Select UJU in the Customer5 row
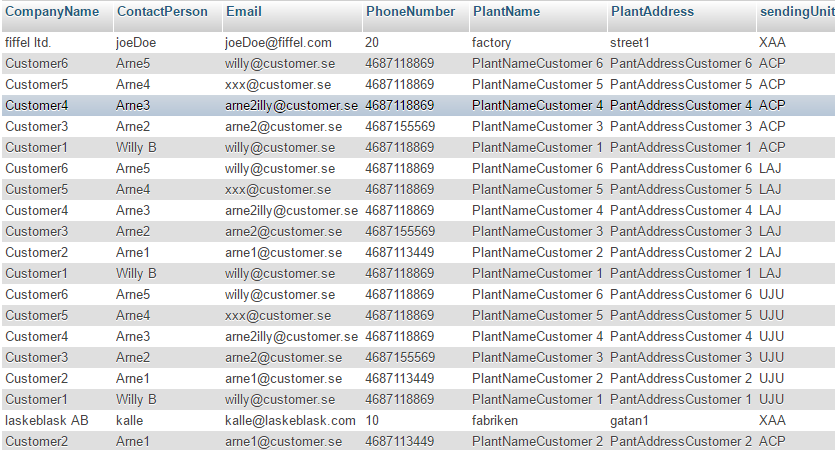This screenshot has height=450, width=835. point(771,316)
